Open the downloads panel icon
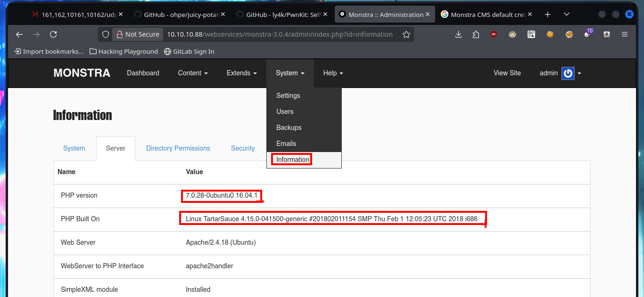Screen dimensions: 644x297 coord(458,34)
